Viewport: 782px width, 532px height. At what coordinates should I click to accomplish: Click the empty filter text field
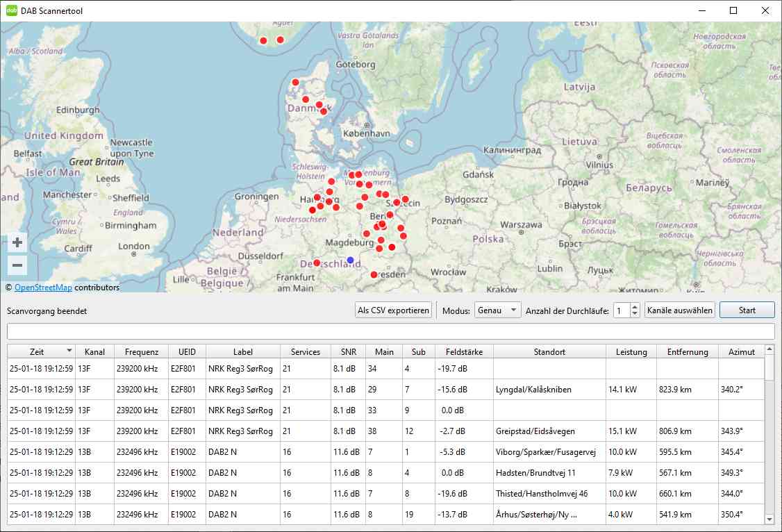390,331
